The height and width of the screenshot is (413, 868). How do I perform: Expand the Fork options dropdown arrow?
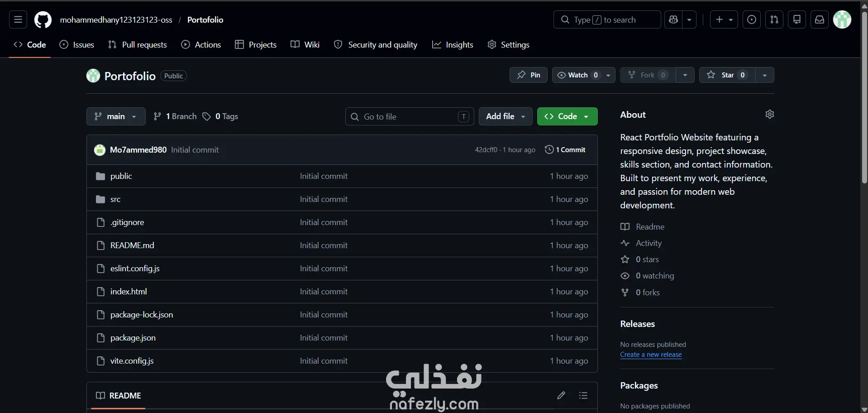(685, 75)
